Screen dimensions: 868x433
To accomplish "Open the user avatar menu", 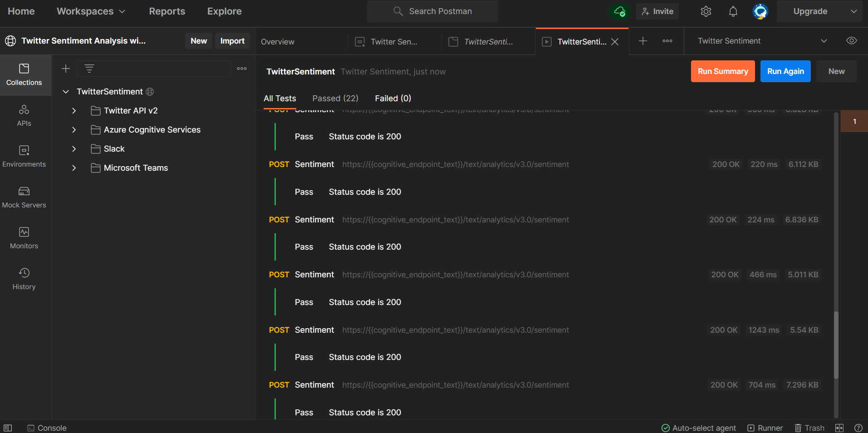I will [x=760, y=11].
